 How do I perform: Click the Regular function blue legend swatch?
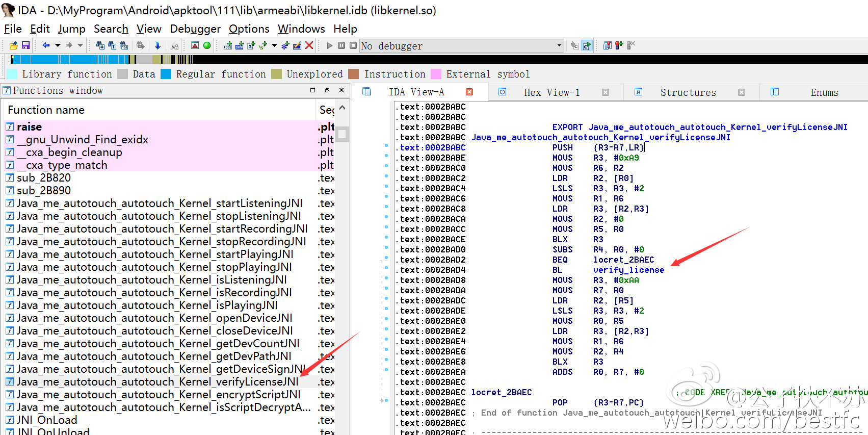pyautogui.click(x=166, y=74)
